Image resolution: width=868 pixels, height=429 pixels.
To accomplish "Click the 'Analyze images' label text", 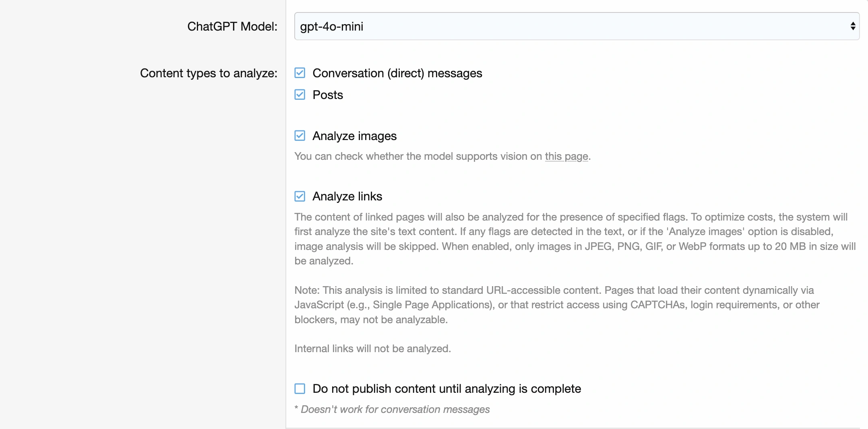I will 354,136.
